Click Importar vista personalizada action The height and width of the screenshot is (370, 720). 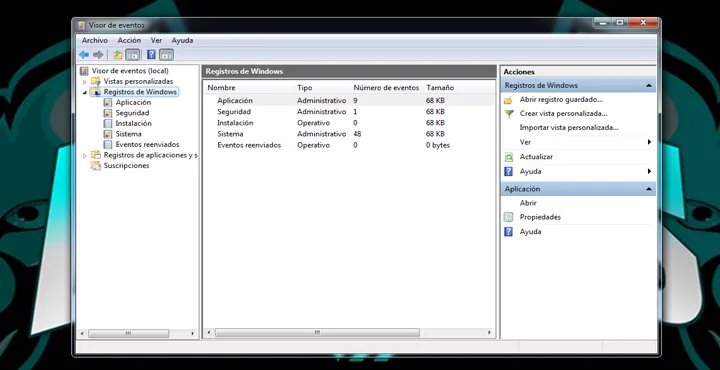(x=569, y=128)
